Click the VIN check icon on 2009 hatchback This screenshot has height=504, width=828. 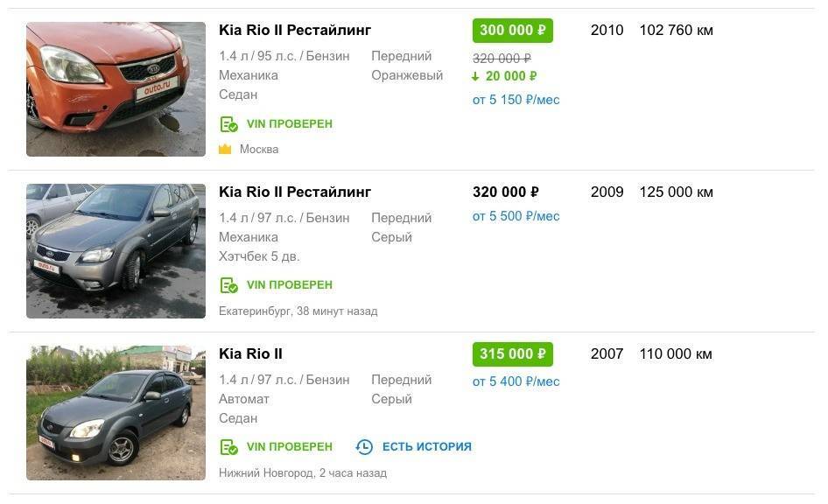228,285
